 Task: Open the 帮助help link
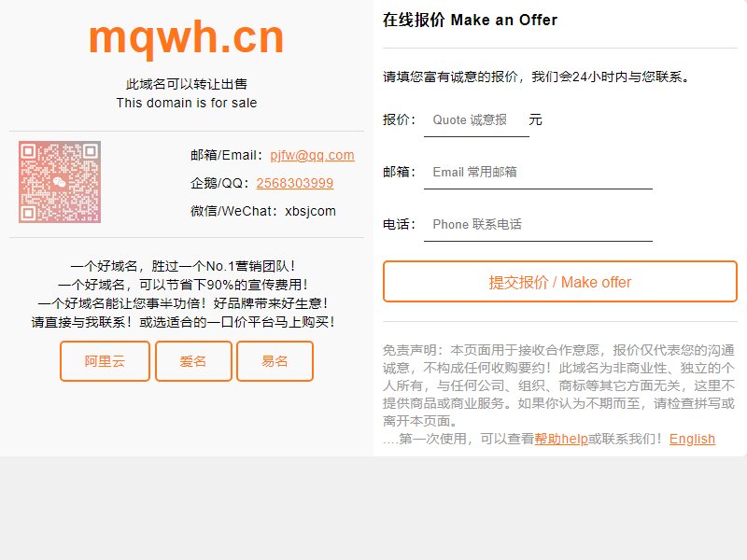[561, 439]
